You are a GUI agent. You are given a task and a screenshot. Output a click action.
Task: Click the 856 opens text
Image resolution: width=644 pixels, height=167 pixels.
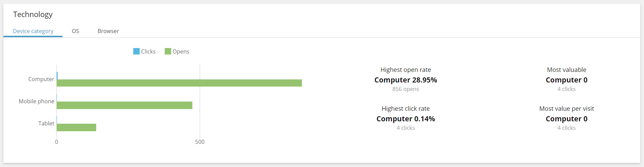[406, 89]
